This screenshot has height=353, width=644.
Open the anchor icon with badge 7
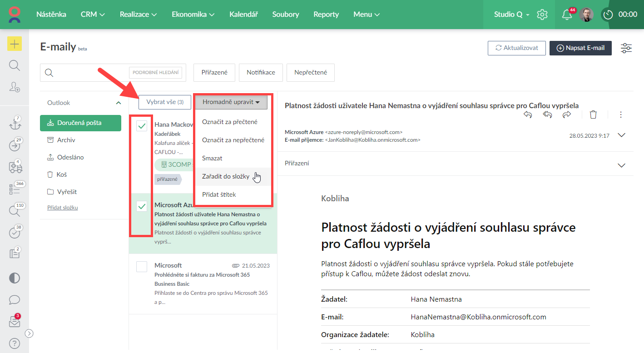[15, 124]
